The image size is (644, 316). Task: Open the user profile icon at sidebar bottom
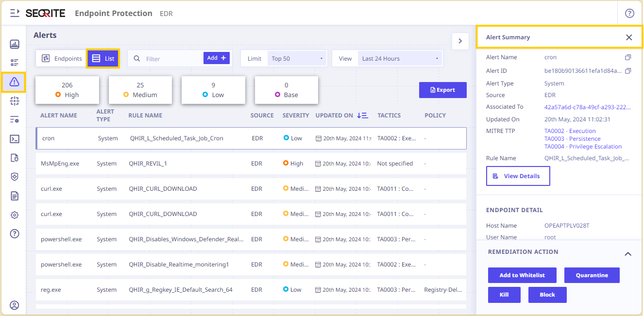pyautogui.click(x=15, y=305)
